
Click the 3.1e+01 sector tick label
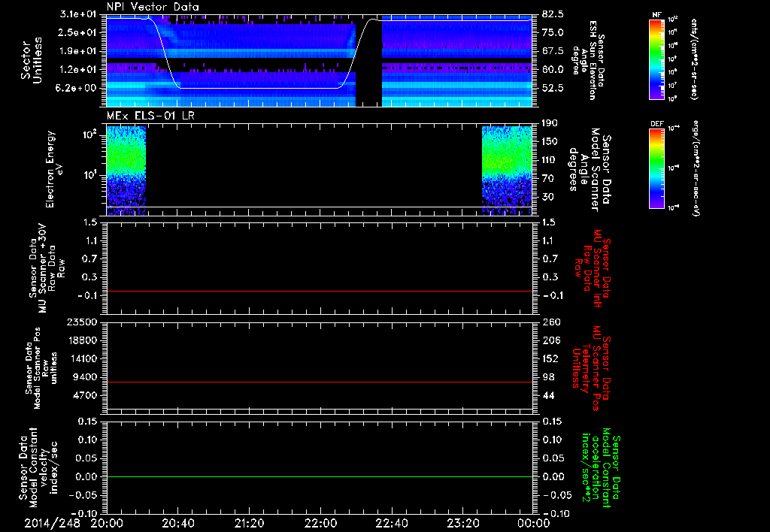77,14
